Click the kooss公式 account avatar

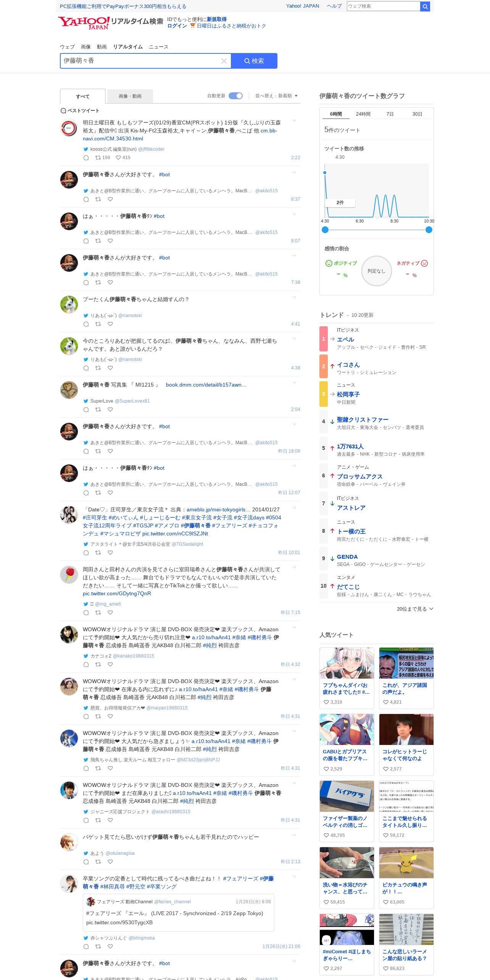pos(69,128)
